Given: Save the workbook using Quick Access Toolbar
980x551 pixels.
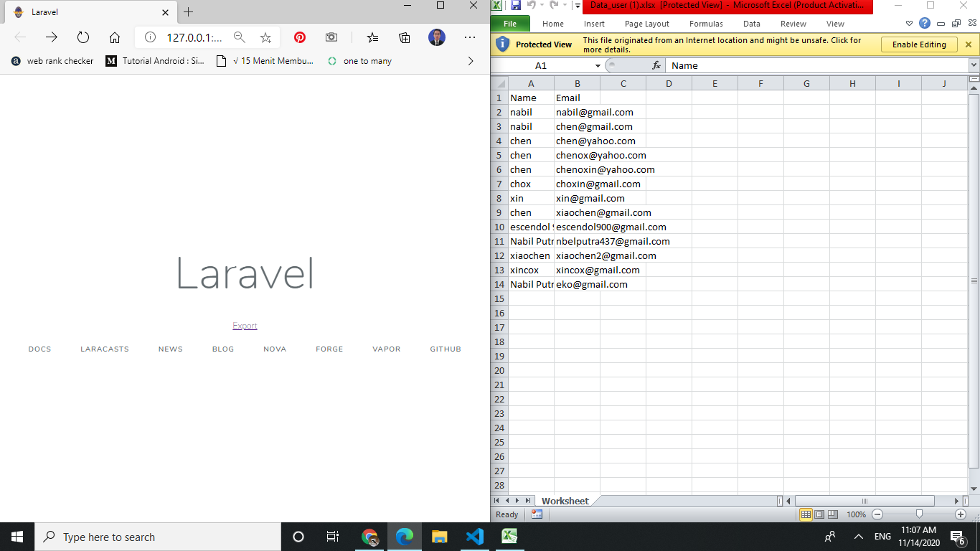Looking at the screenshot, I should [x=516, y=6].
